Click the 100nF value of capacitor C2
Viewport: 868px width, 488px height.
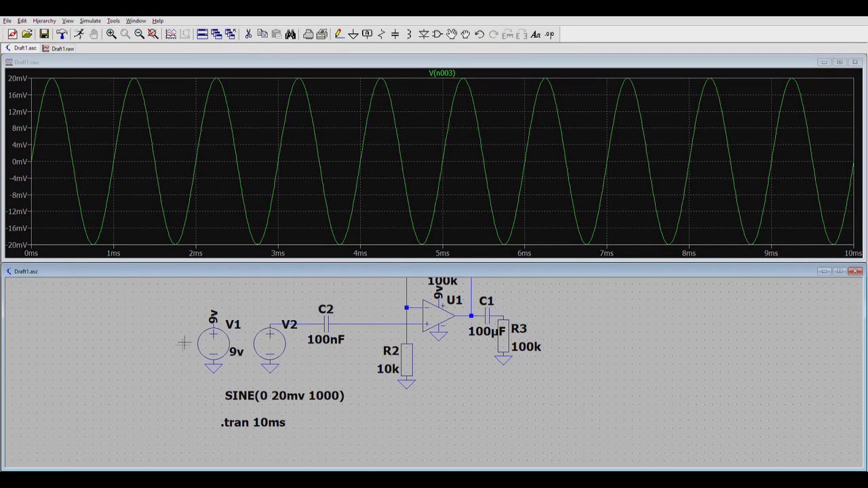click(325, 339)
